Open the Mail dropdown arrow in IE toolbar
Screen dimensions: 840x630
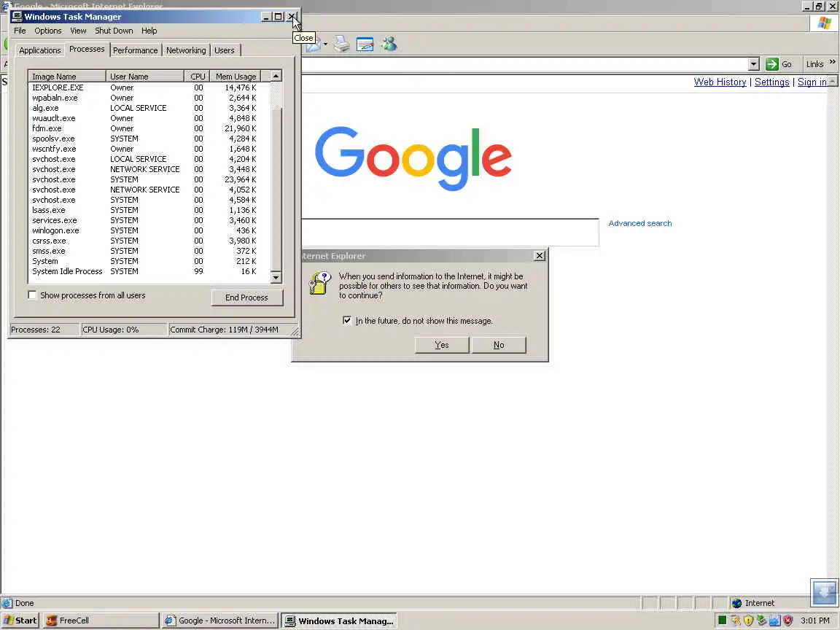(325, 44)
